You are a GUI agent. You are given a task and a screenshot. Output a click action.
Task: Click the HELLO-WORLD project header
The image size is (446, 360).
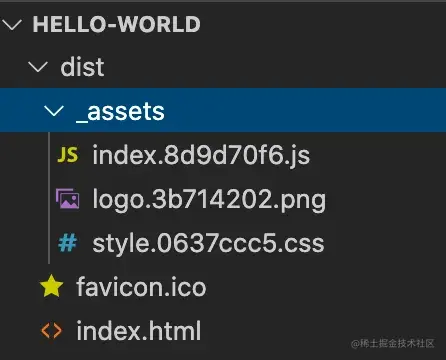[x=116, y=24]
